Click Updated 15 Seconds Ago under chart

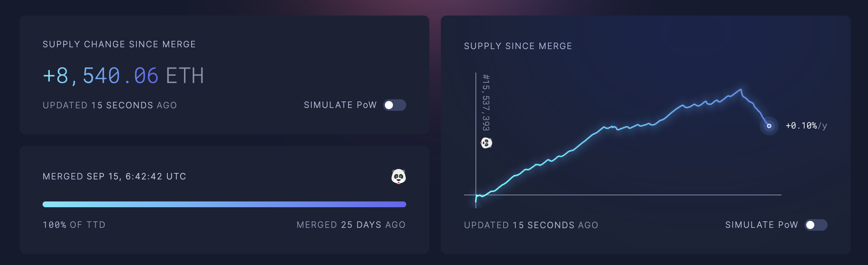531,225
